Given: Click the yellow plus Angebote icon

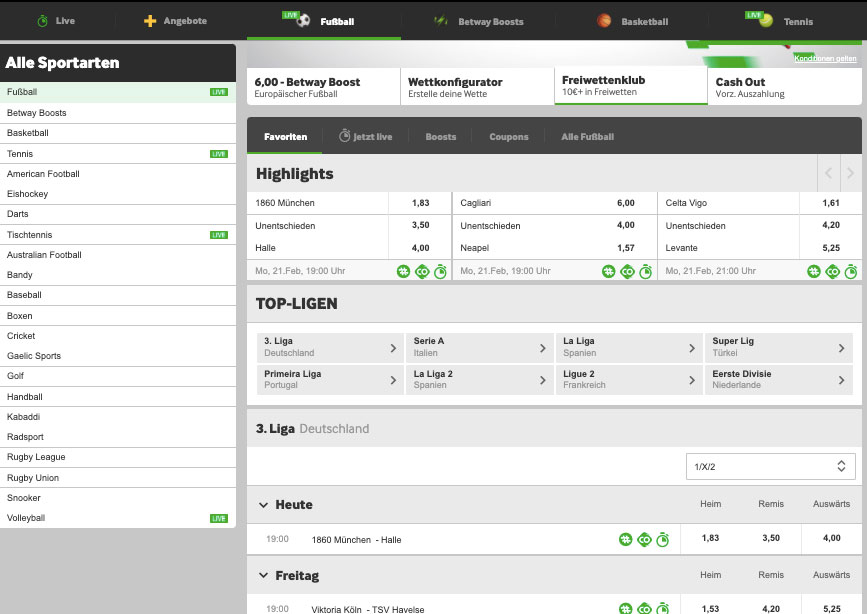Looking at the screenshot, I should point(150,21).
